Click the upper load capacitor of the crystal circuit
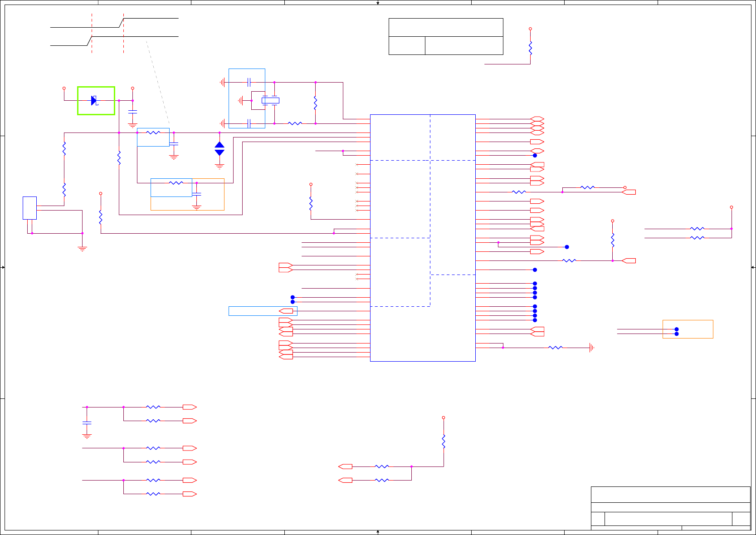756x535 pixels. coord(249,82)
